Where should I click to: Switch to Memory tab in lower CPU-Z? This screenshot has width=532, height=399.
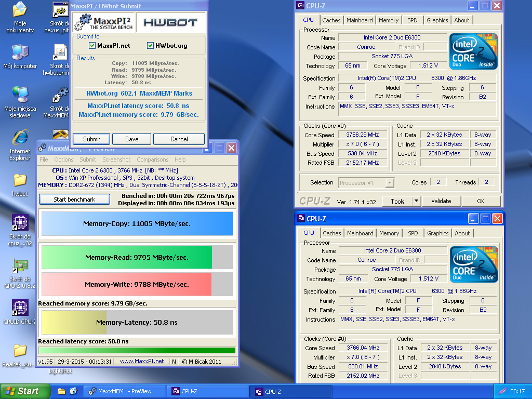click(389, 233)
